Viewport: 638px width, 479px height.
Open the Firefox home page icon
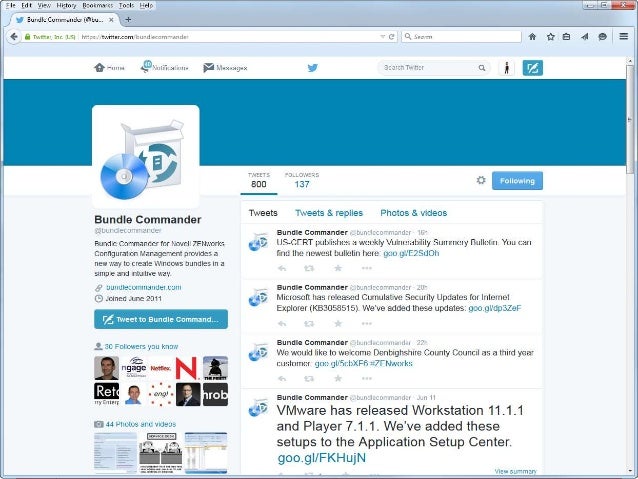(532, 37)
